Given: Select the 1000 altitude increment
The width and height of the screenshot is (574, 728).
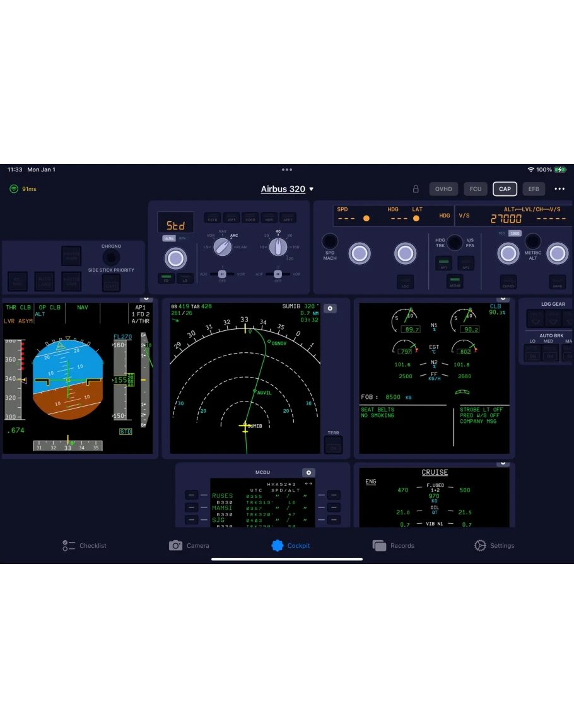Looking at the screenshot, I should [515, 233].
